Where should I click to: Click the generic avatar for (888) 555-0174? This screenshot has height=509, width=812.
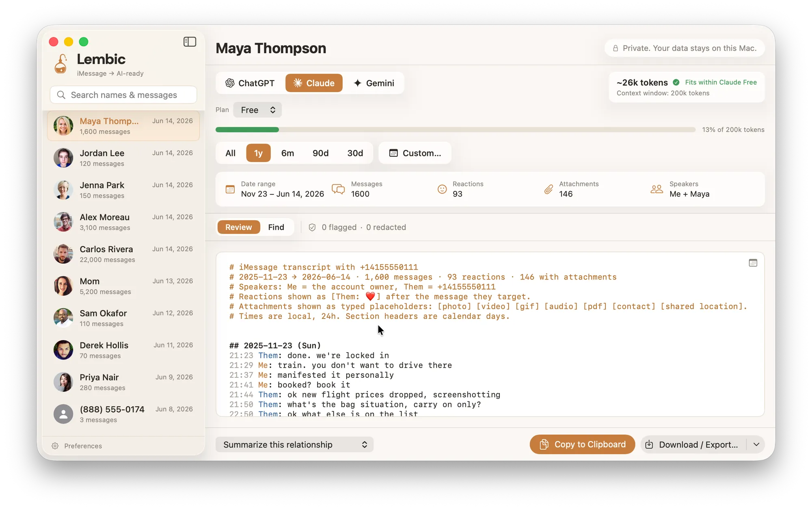pyautogui.click(x=63, y=414)
